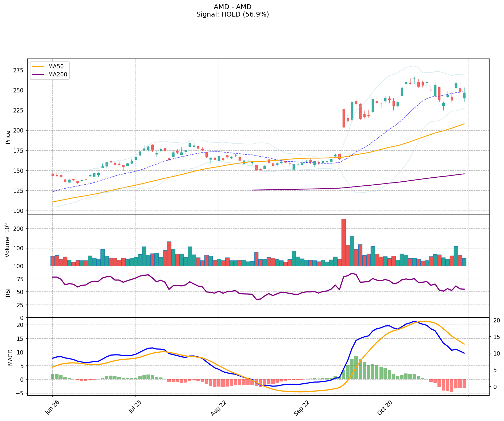This screenshot has width=504, height=421.
Task: Click the MA50 orange legend line swatch
Action: point(38,66)
